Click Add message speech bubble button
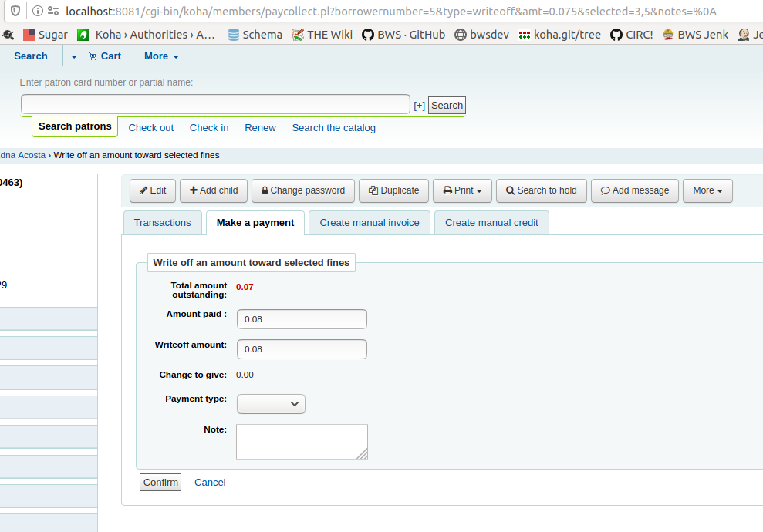Image resolution: width=763 pixels, height=532 pixels. click(635, 190)
